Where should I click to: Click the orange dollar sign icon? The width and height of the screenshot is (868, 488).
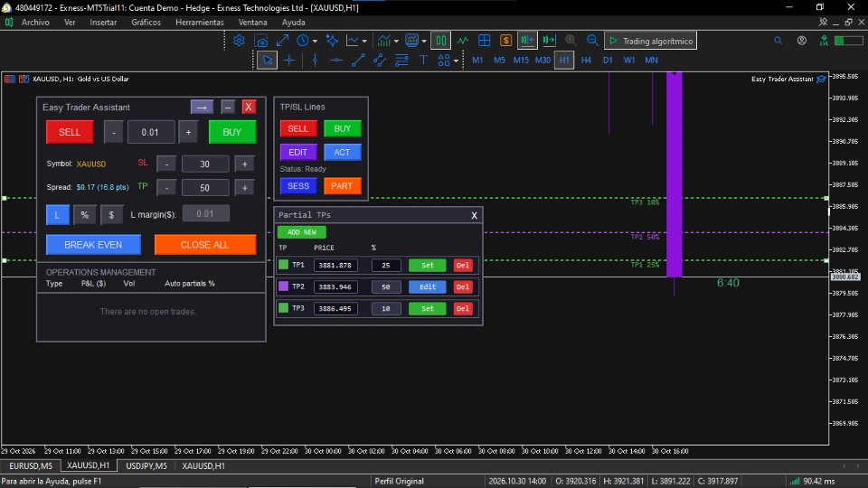pyautogui.click(x=505, y=41)
